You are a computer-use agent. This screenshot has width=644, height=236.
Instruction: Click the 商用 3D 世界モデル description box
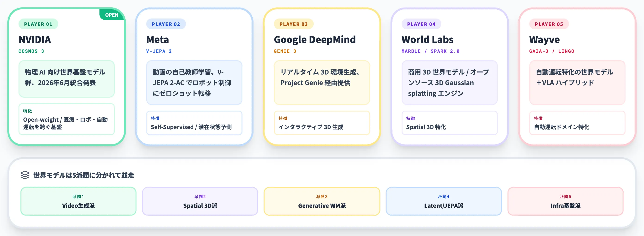coord(449,83)
